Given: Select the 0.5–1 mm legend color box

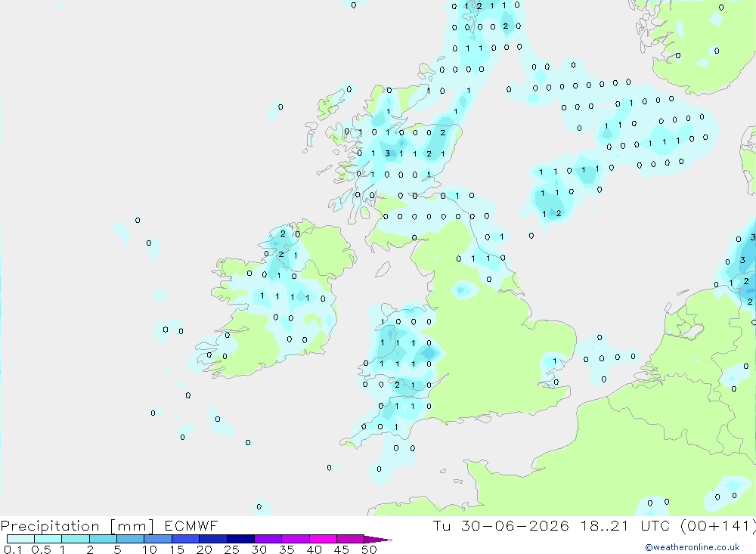Looking at the screenshot, I should pyautogui.click(x=48, y=539).
